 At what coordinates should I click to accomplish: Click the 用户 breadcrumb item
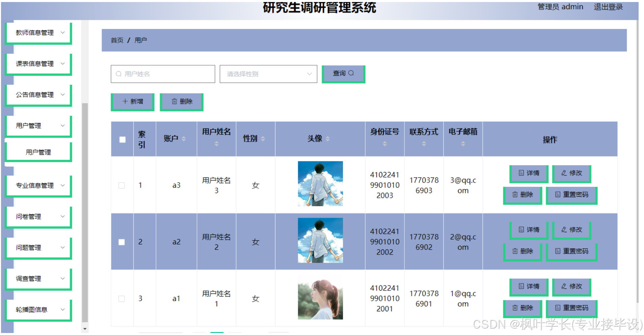click(141, 40)
